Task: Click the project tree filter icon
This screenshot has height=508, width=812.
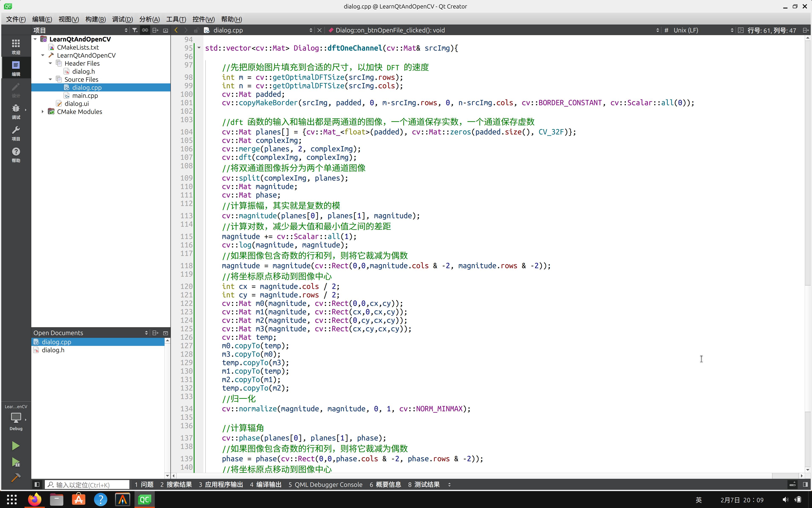Action: 135,30
